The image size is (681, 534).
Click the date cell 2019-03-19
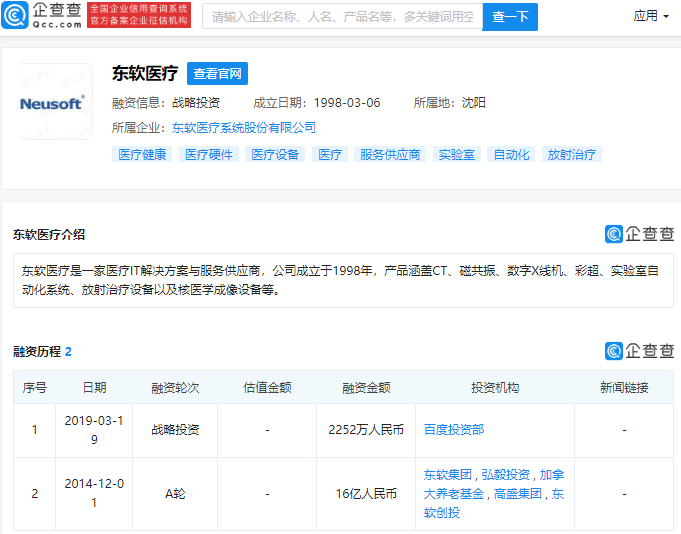(94, 430)
